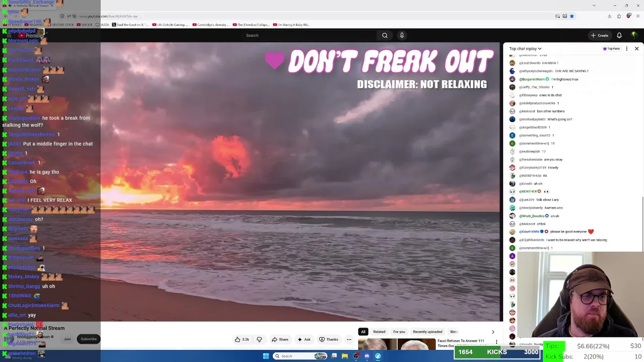Click the red extension icon in the browser toolbar
This screenshot has height=362, width=644.
coord(628,16)
